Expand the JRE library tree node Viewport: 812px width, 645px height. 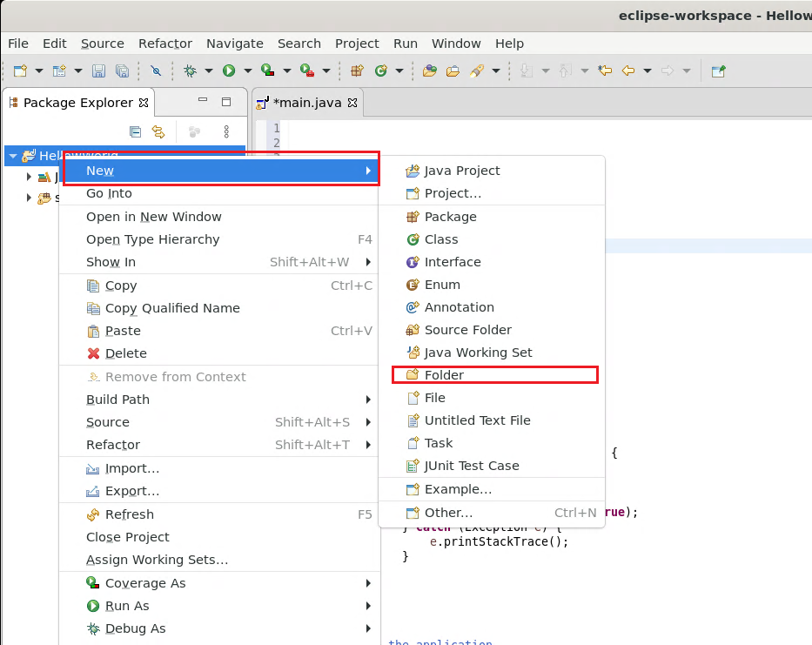click(29, 177)
